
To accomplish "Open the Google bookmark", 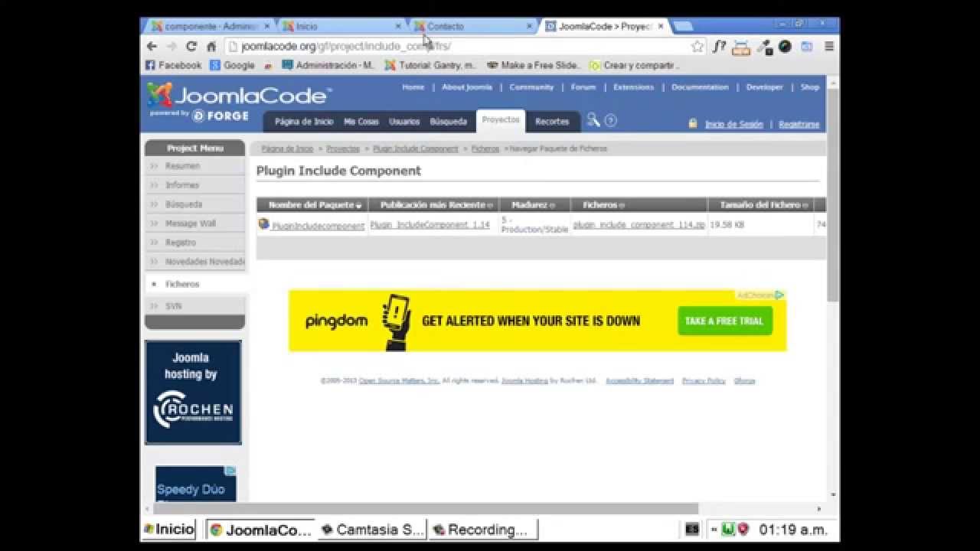I will tap(232, 66).
